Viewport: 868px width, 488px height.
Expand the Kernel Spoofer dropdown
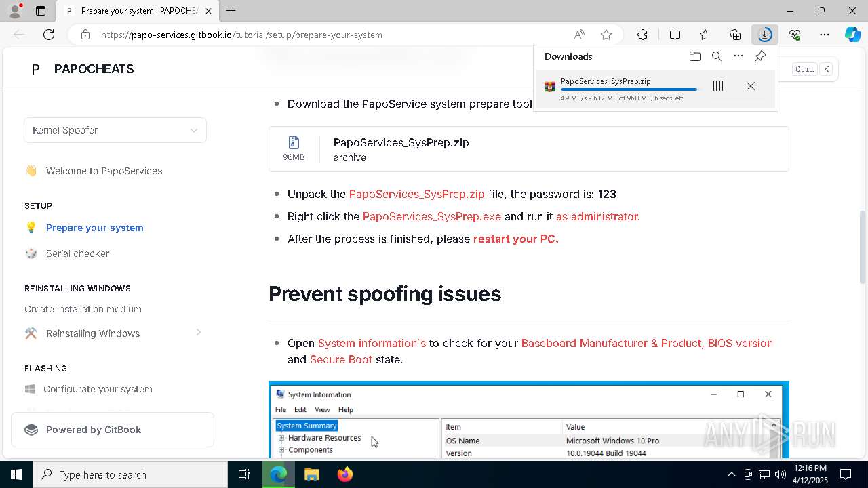click(115, 130)
